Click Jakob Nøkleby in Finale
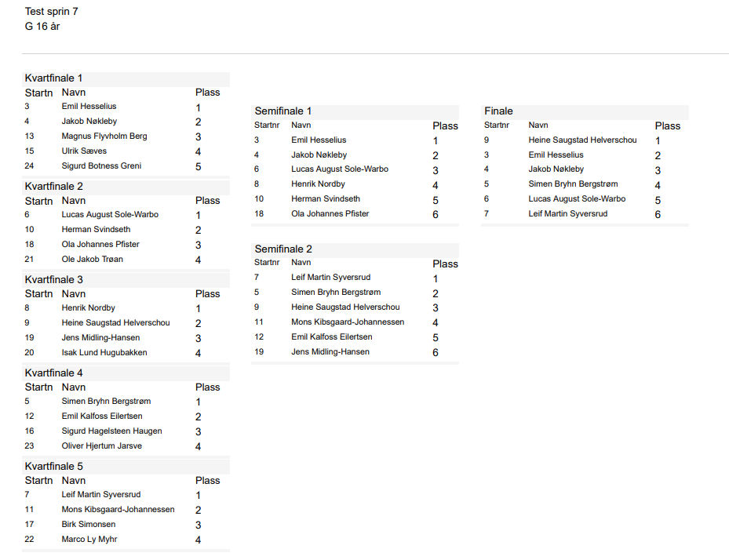729x560 pixels. 556,169
